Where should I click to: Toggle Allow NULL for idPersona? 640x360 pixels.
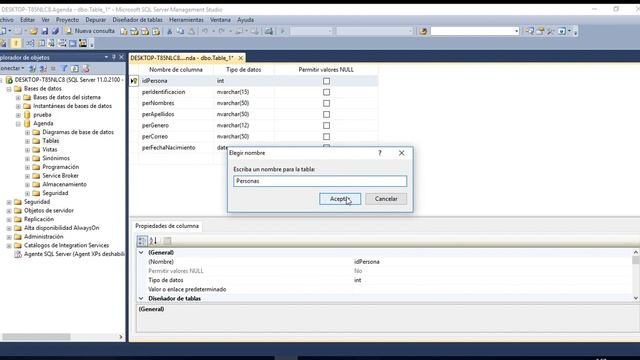click(x=327, y=81)
